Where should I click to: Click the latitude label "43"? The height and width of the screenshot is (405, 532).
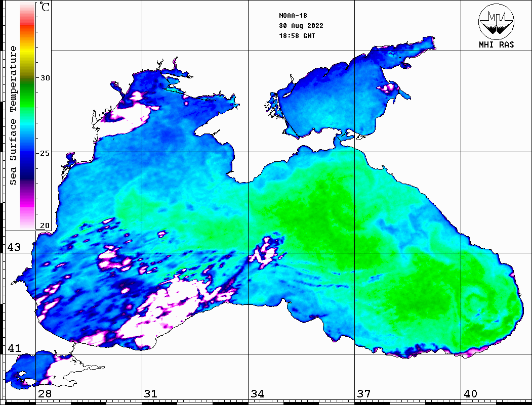click(x=14, y=247)
